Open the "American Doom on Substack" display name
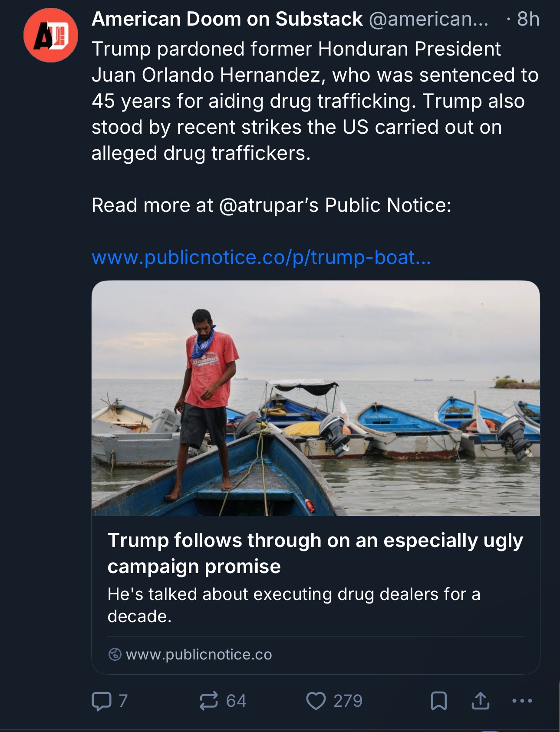This screenshot has width=560, height=732. 227,19
